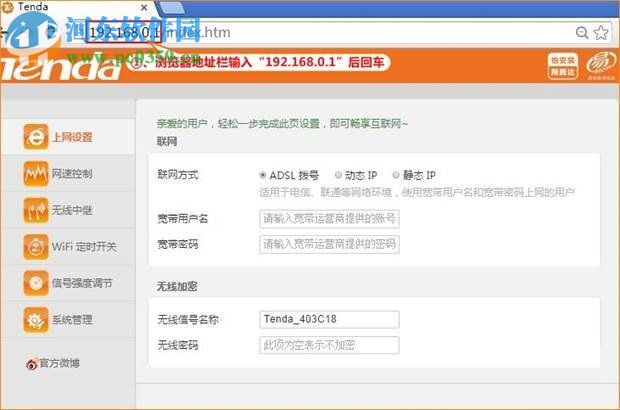
Task: Switch to 上网设置 menu item
Action: 72,137
